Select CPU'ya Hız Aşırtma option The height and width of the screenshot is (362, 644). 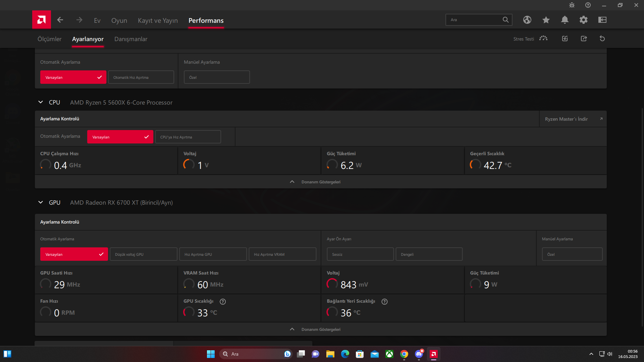pos(188,137)
